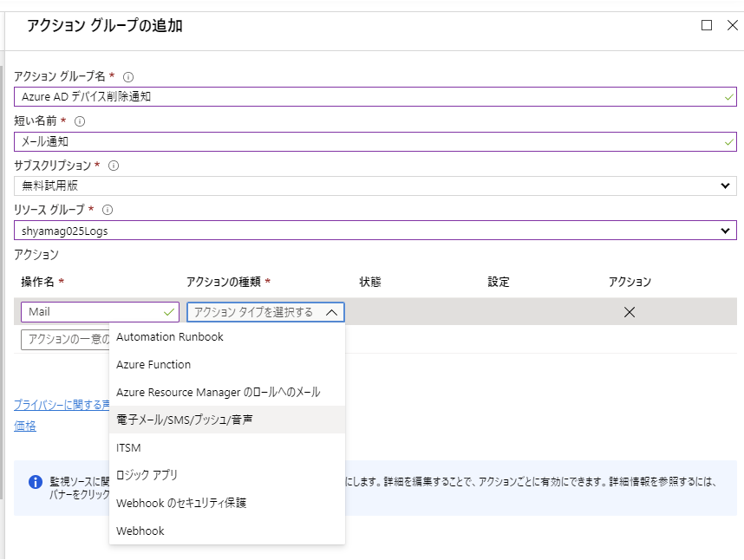Image resolution: width=744 pixels, height=560 pixels.
Task: Click the 短い名前 field containing メール通知
Action: coord(375,142)
